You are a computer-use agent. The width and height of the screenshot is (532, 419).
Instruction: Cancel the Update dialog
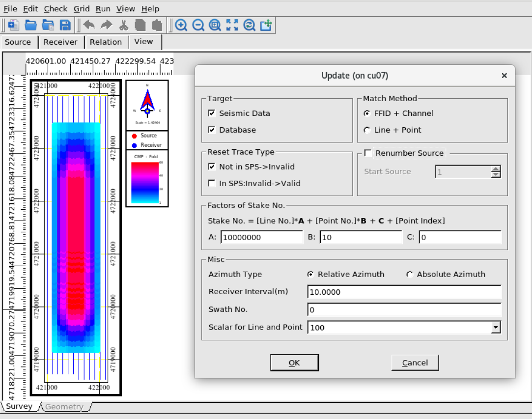(415, 363)
